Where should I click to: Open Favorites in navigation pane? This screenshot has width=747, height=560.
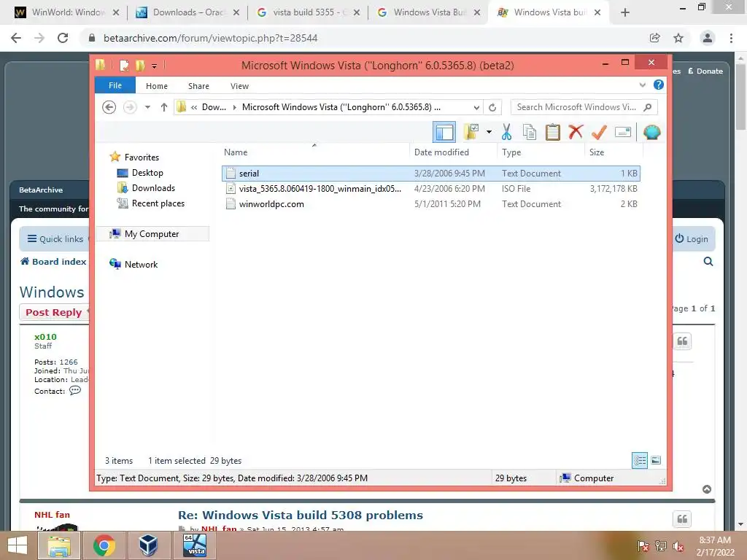[x=142, y=157]
